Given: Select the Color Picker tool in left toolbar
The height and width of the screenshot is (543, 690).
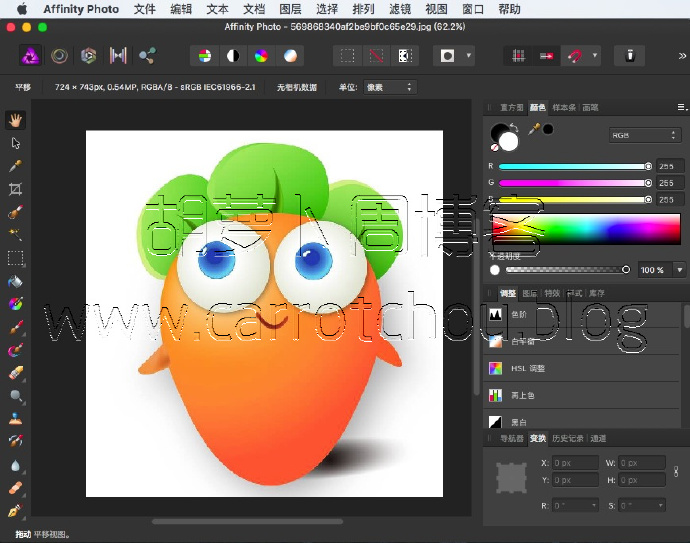Looking at the screenshot, I should (x=15, y=166).
